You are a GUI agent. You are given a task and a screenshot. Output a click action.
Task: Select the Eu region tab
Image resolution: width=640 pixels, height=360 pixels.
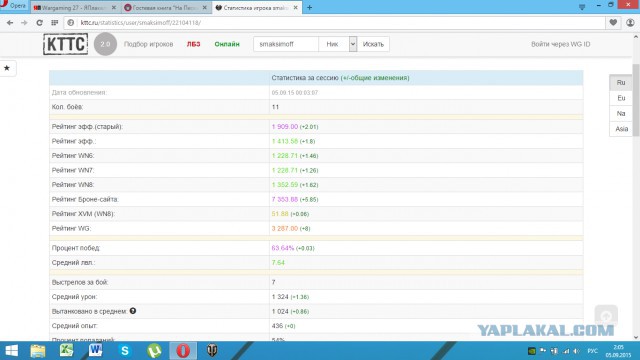[621, 98]
